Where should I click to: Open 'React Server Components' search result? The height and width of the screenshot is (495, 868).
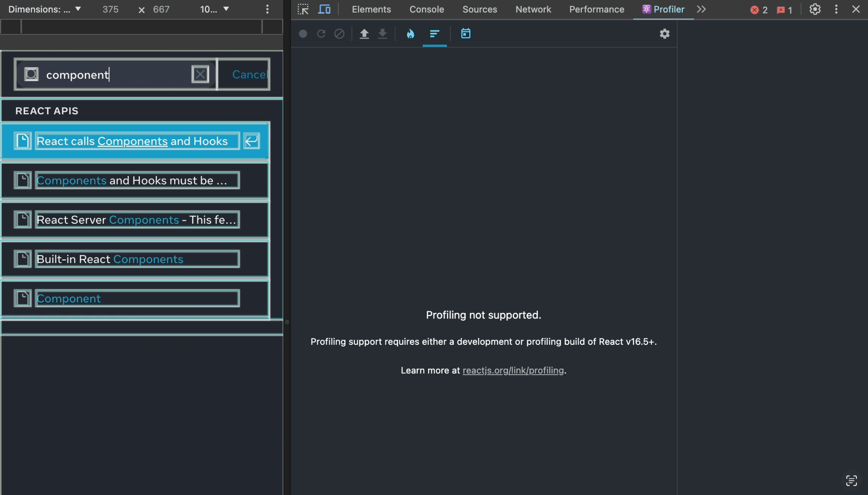coord(135,220)
